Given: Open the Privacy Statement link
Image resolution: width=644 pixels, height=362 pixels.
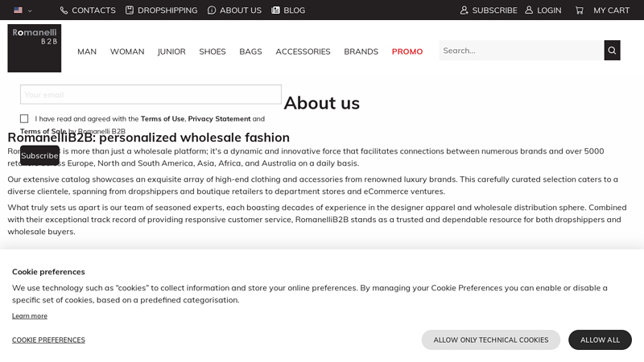Looking at the screenshot, I should pyautogui.click(x=219, y=118).
